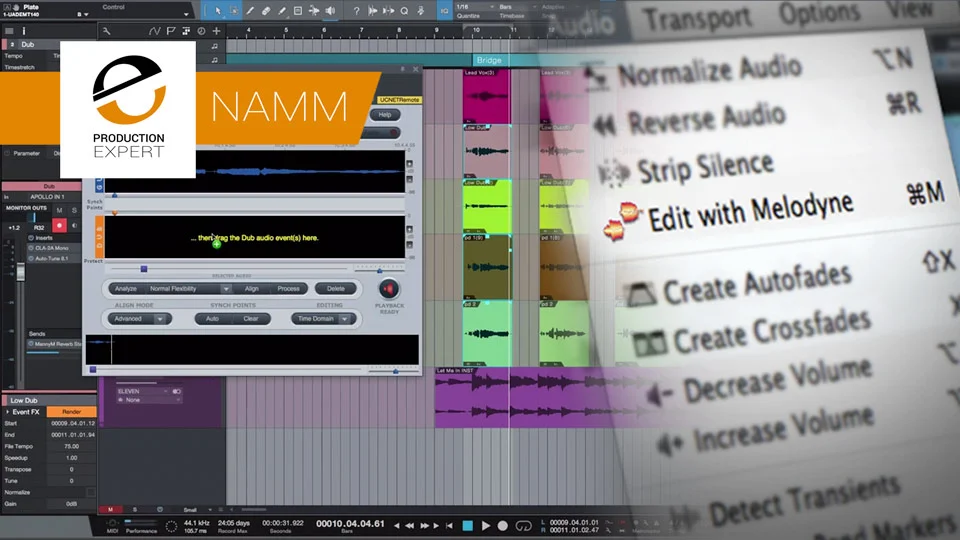Toggle the red global M mute button

pos(110,509)
